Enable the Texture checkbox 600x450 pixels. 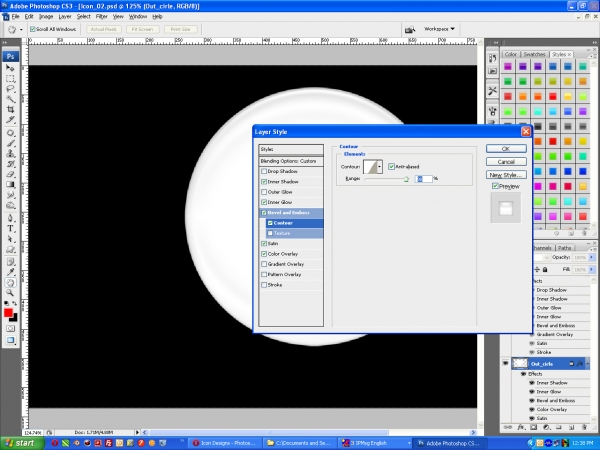pyautogui.click(x=270, y=233)
